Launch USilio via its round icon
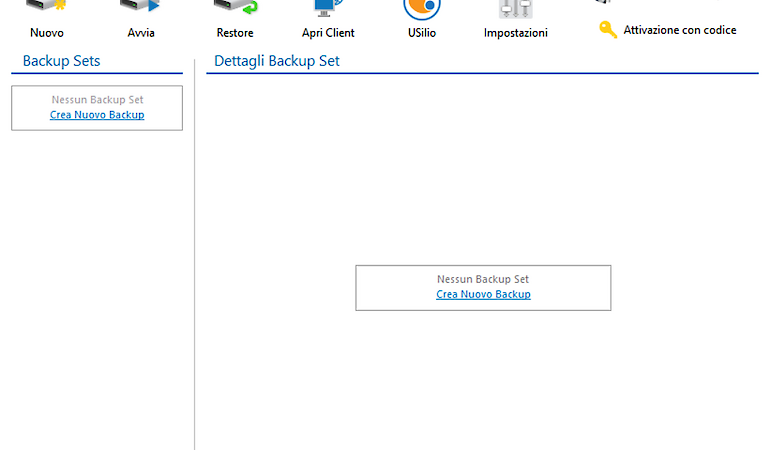 coord(421,8)
